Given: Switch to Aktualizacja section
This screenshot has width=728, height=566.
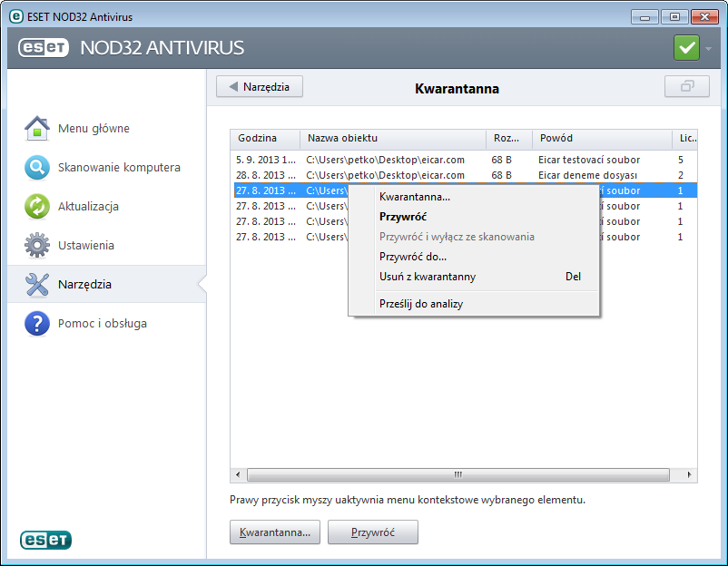Looking at the screenshot, I should tap(88, 206).
